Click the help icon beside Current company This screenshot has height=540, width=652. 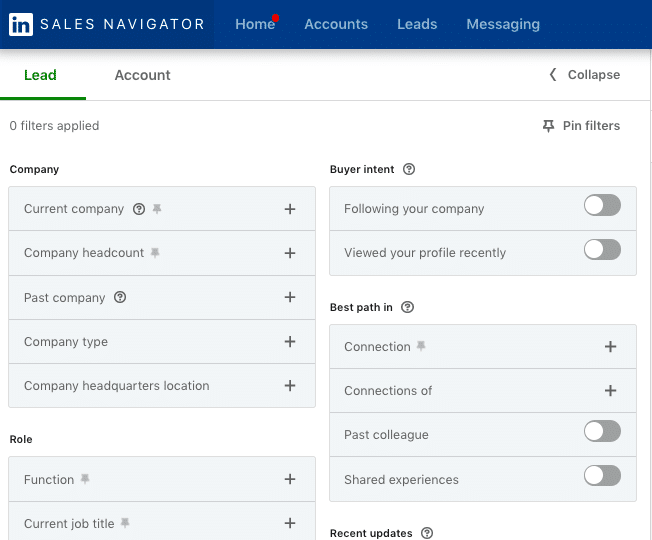coord(139,209)
